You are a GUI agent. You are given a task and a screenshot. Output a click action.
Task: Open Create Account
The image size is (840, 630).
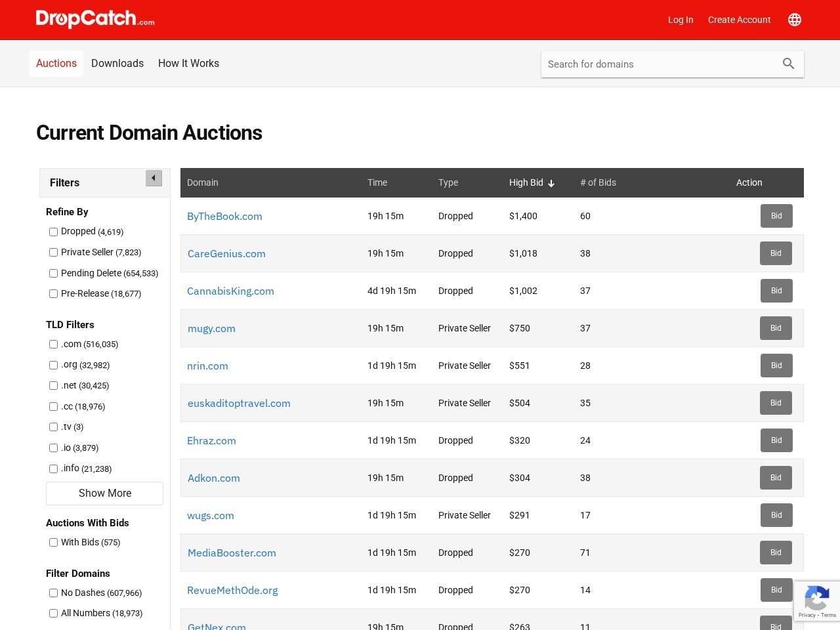tap(739, 20)
